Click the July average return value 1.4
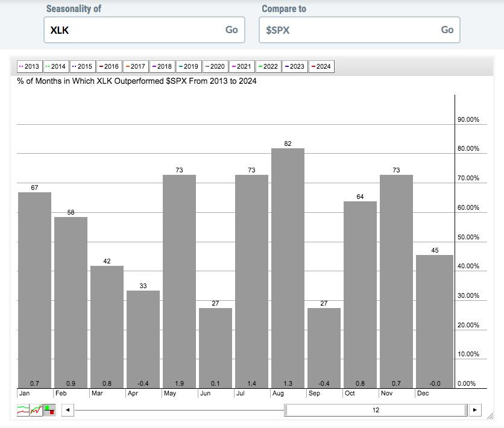The width and height of the screenshot is (504, 428). [x=251, y=383]
